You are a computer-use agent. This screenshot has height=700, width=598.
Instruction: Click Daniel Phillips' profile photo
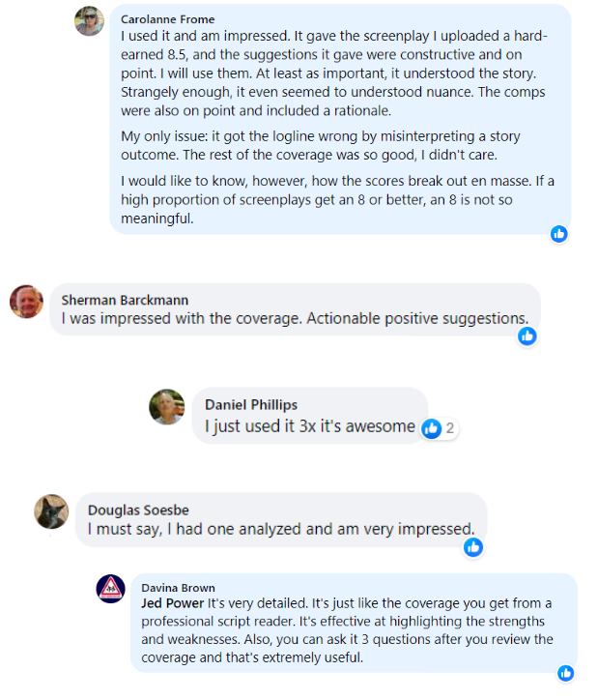pos(166,406)
